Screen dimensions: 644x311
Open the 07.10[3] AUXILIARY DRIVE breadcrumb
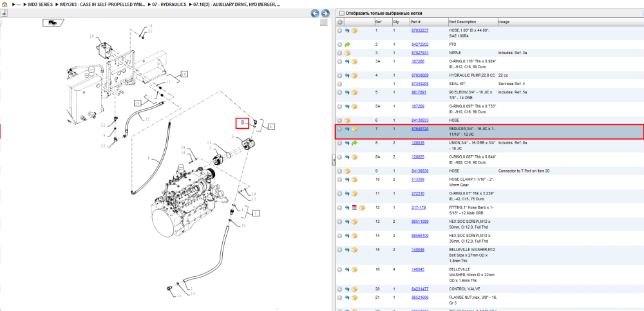click(238, 5)
